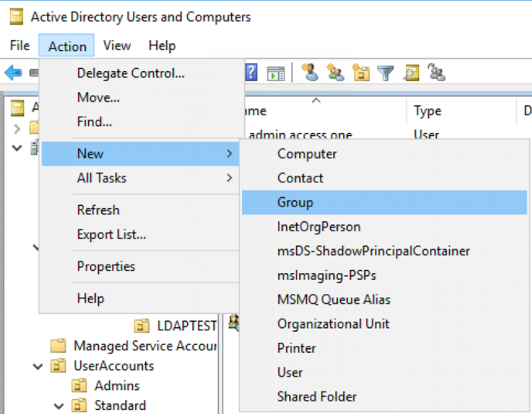Create a new Shared Folder object
This screenshot has height=414, width=532.
click(384, 397)
